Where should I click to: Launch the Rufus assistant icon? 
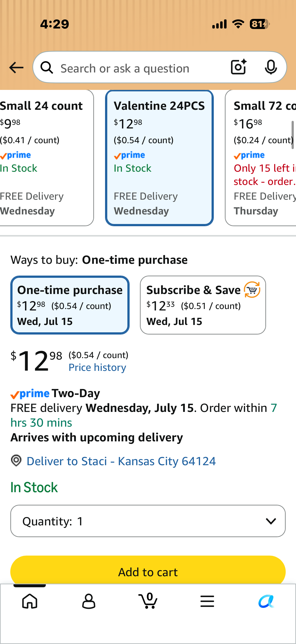266,601
